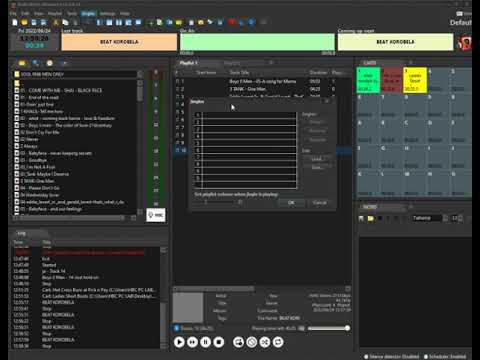
Task: Click the new file icon in the toolbar
Action: [15, 22]
